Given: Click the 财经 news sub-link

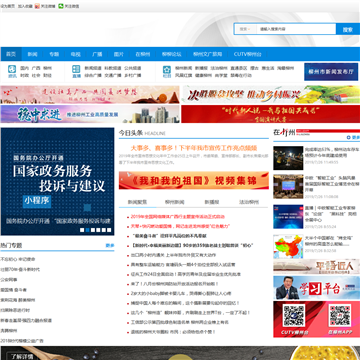Looking at the screenshot, I should click(48, 76).
